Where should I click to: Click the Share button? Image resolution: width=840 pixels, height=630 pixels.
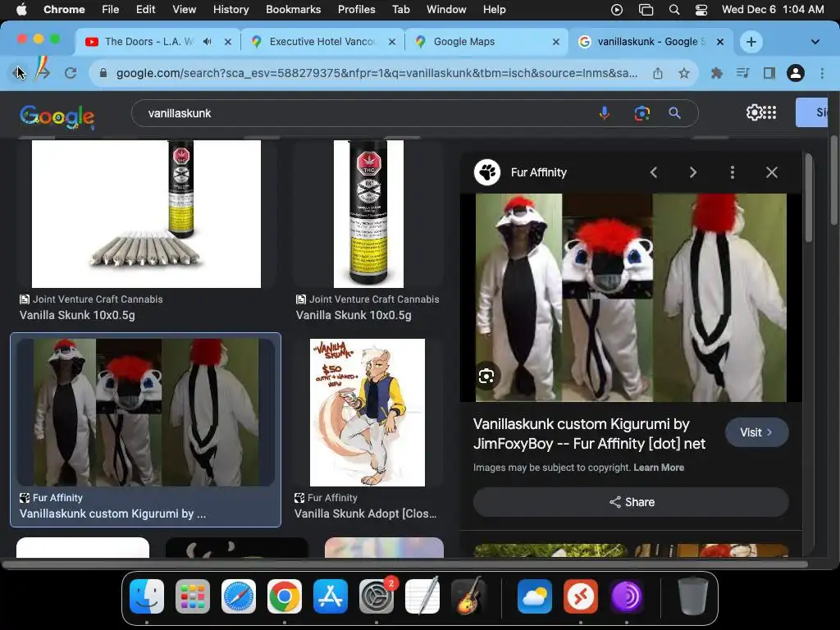coord(631,502)
